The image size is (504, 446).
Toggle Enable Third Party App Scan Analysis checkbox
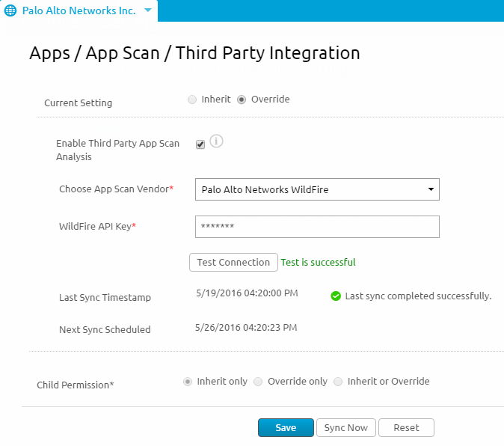pos(200,144)
